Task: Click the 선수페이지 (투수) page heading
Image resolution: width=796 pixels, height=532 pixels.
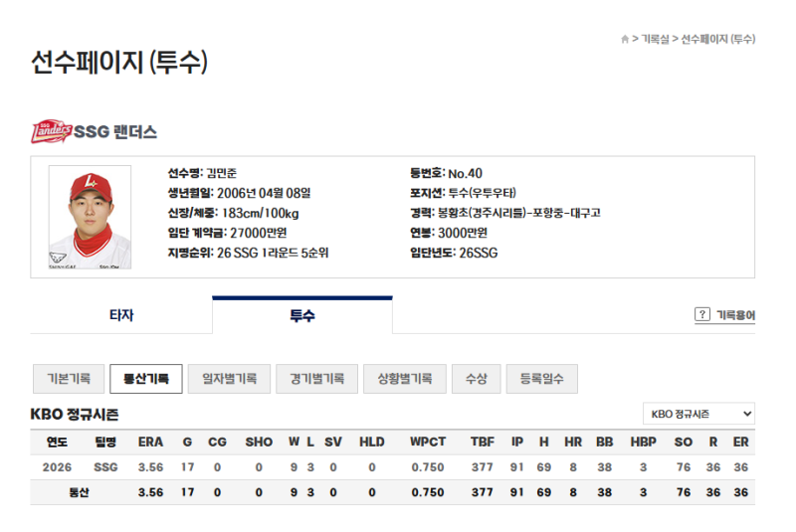Action: pyautogui.click(x=119, y=63)
